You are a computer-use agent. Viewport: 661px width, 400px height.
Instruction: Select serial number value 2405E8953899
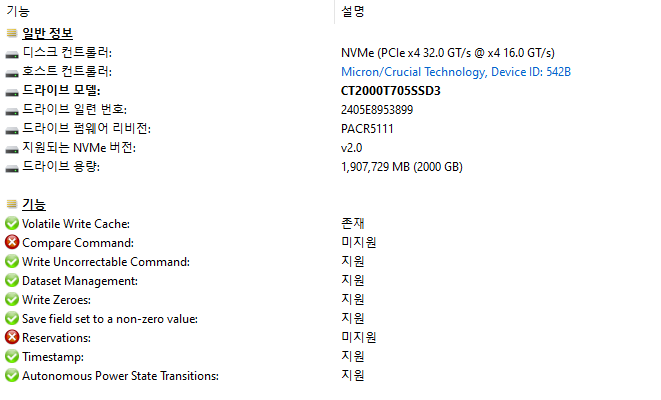[x=377, y=110]
